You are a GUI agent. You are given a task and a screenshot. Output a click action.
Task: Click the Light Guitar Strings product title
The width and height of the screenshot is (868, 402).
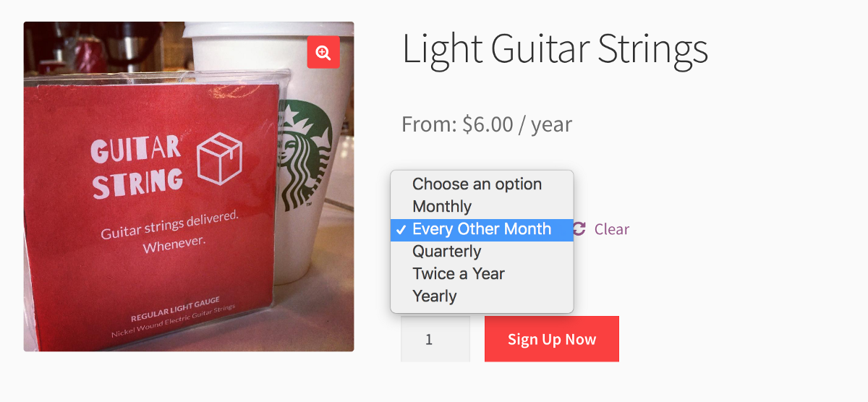point(555,49)
